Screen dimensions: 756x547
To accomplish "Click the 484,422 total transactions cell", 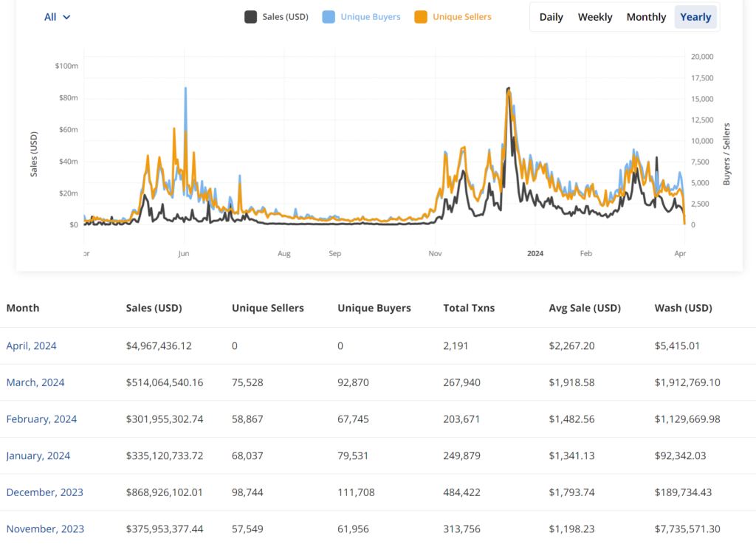I will (461, 492).
